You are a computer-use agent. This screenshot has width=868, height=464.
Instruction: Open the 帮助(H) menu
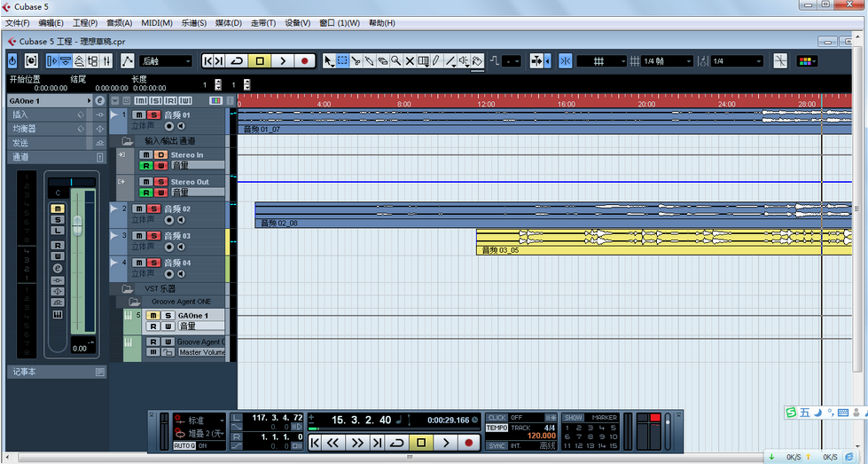click(382, 23)
